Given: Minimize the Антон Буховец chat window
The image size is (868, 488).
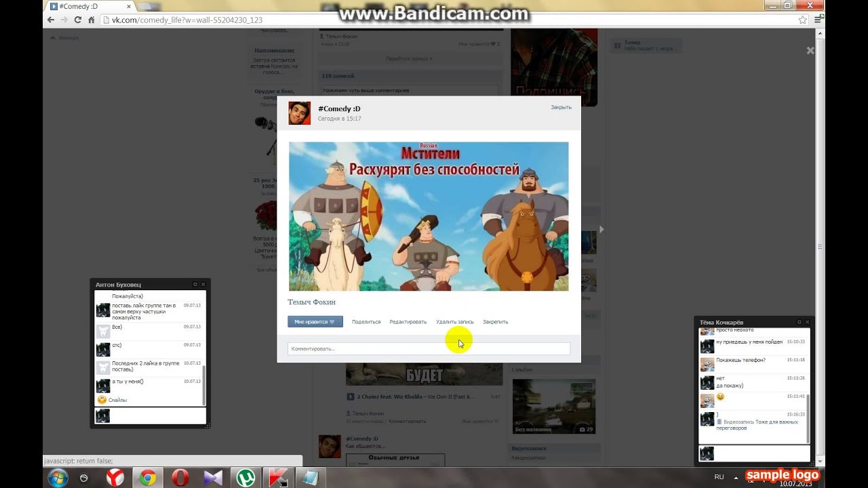Looking at the screenshot, I should [x=195, y=284].
